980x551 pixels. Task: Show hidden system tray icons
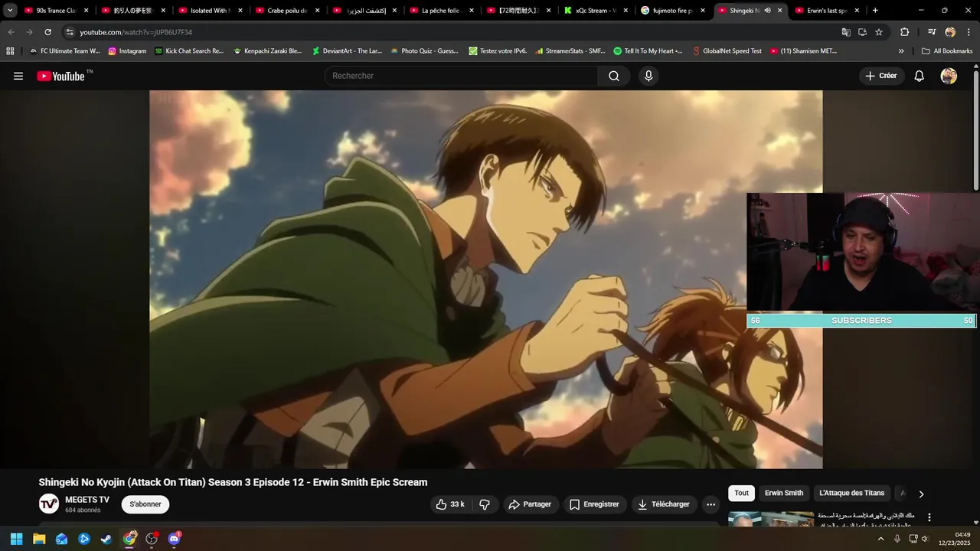click(880, 539)
